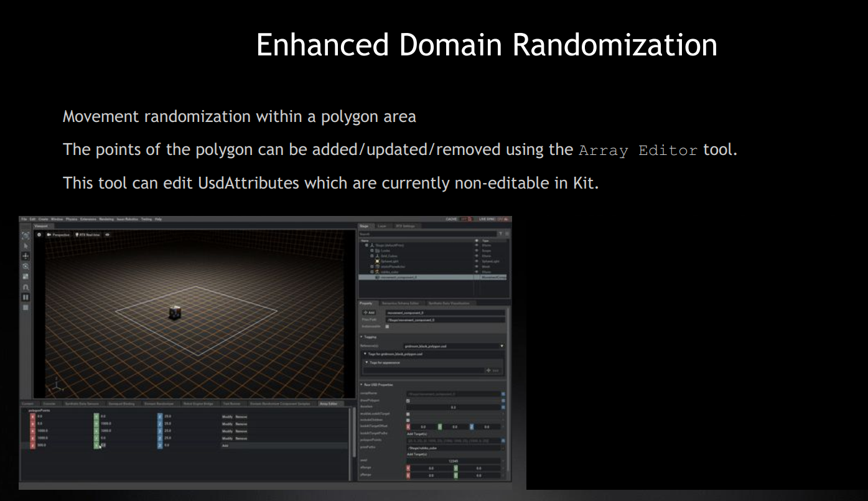Image resolution: width=868 pixels, height=501 pixels.
Task: Open the Semantics Schema Editor tab
Action: coord(401,303)
